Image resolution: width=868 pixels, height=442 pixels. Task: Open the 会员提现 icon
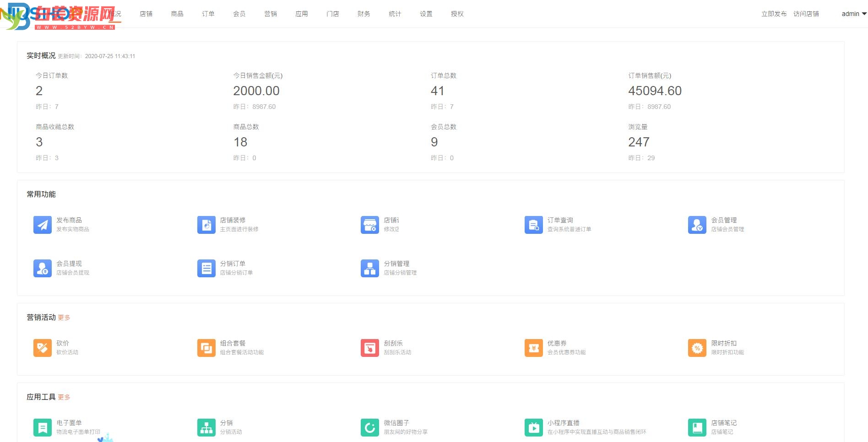[x=43, y=268]
